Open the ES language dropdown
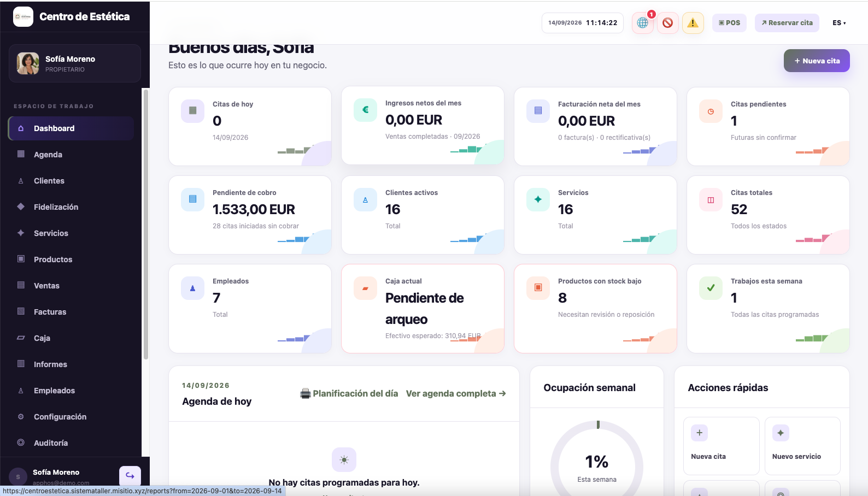This screenshot has width=868, height=496. pyautogui.click(x=839, y=23)
